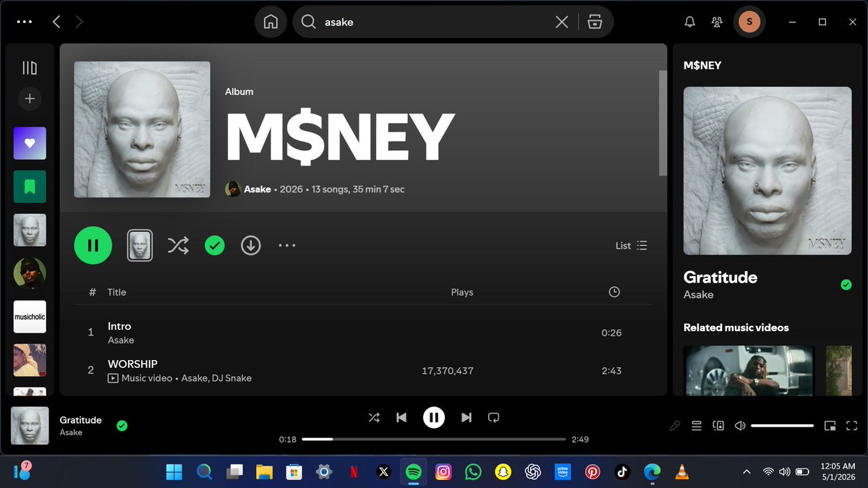
Task: Adjust the volume slider
Action: click(783, 426)
